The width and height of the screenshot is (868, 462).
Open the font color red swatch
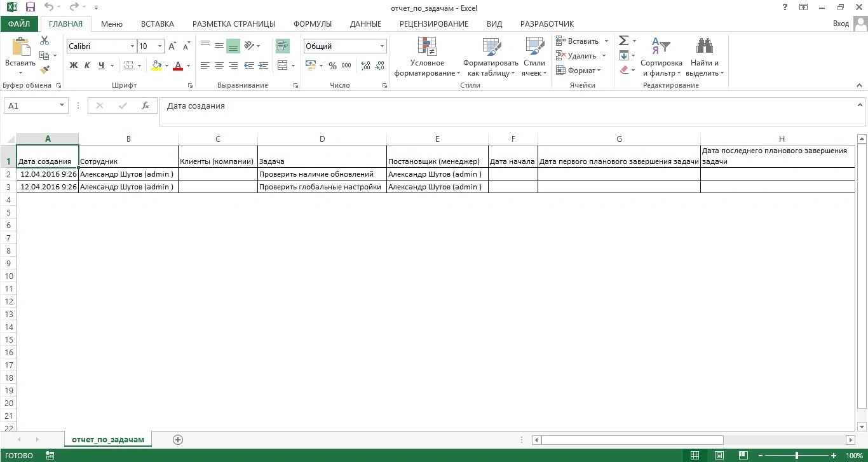click(x=178, y=65)
